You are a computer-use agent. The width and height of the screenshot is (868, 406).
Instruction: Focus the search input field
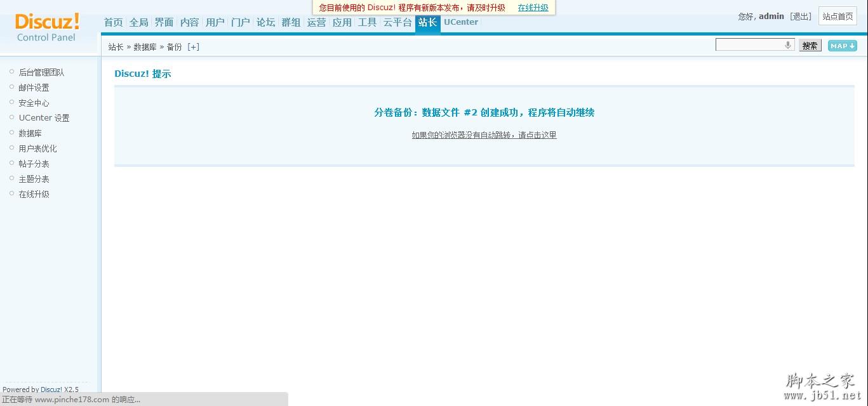click(749, 45)
